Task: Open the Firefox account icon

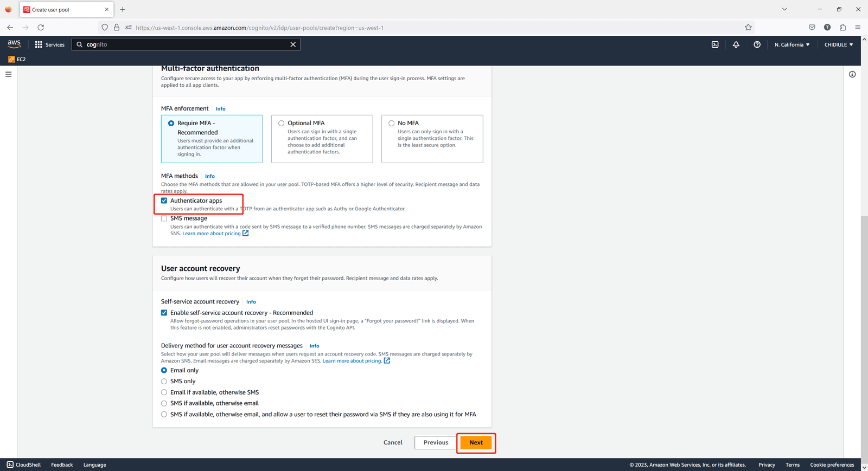Action: 827,27
